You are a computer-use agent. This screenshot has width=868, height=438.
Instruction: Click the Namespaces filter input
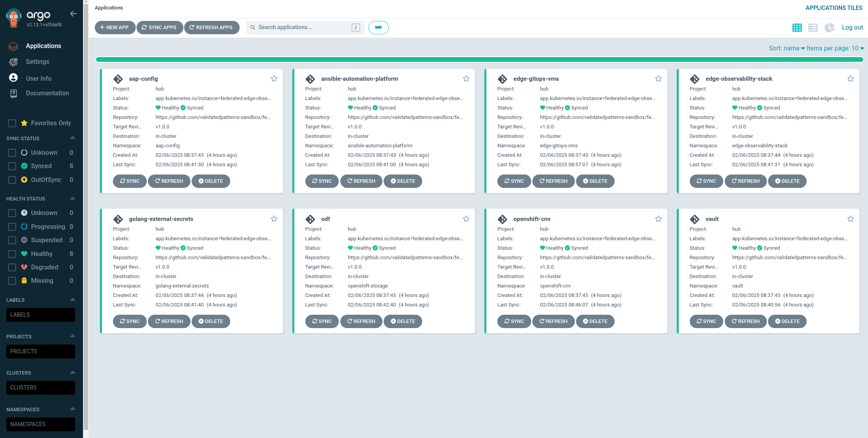(41, 425)
